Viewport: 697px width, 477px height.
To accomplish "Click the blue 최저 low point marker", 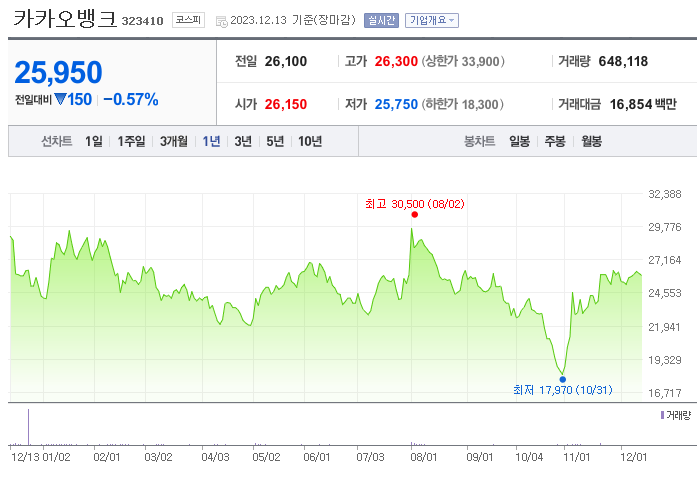I will (563, 380).
